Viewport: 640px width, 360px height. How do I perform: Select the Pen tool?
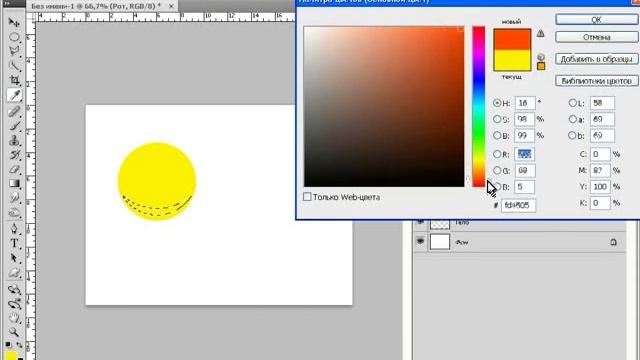point(14,229)
